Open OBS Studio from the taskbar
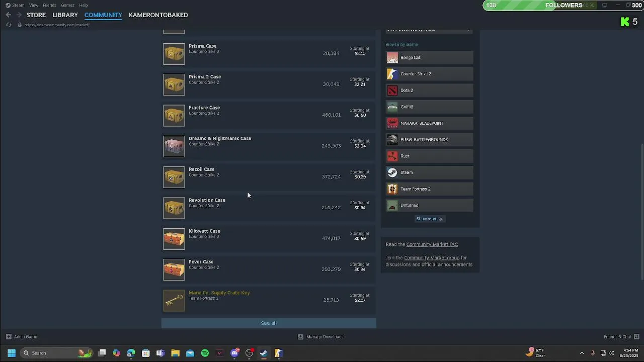Viewport: 644px width, 362px height. click(x=249, y=353)
